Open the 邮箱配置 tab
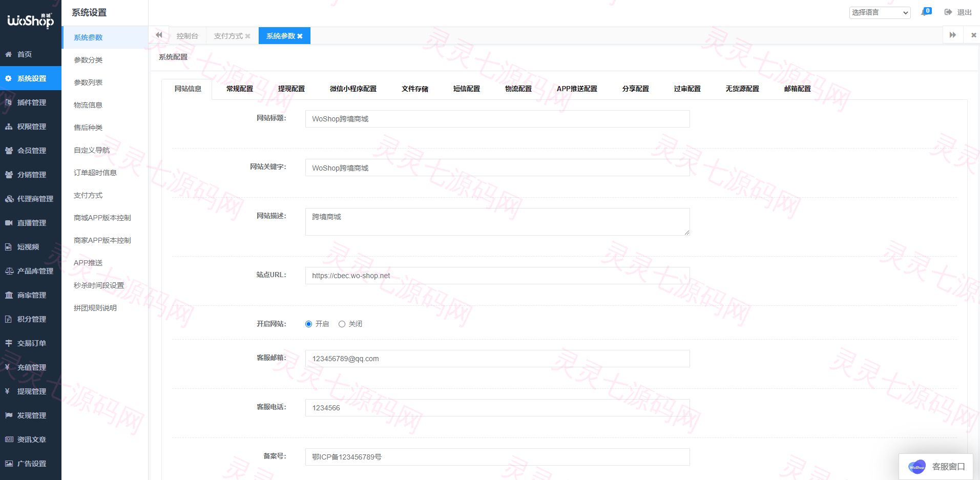 pos(798,89)
